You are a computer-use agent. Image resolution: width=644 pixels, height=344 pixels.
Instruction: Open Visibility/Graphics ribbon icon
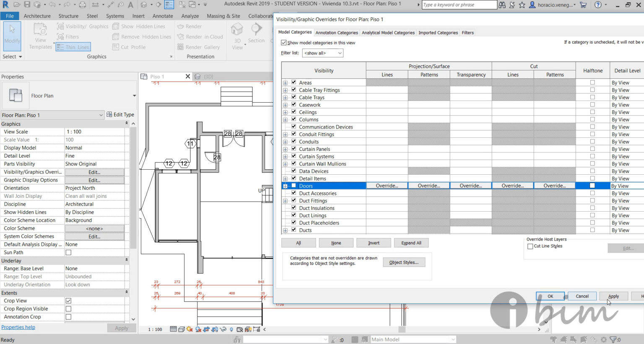point(60,26)
